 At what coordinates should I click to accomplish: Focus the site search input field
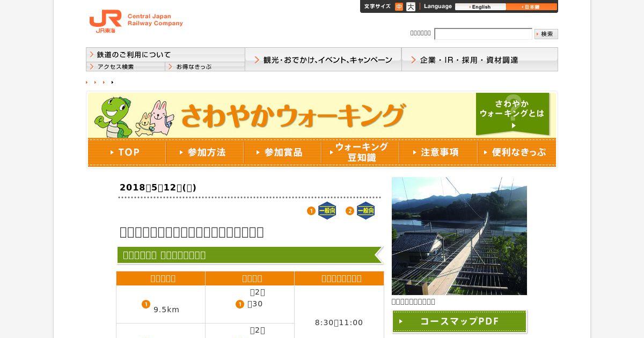point(483,34)
